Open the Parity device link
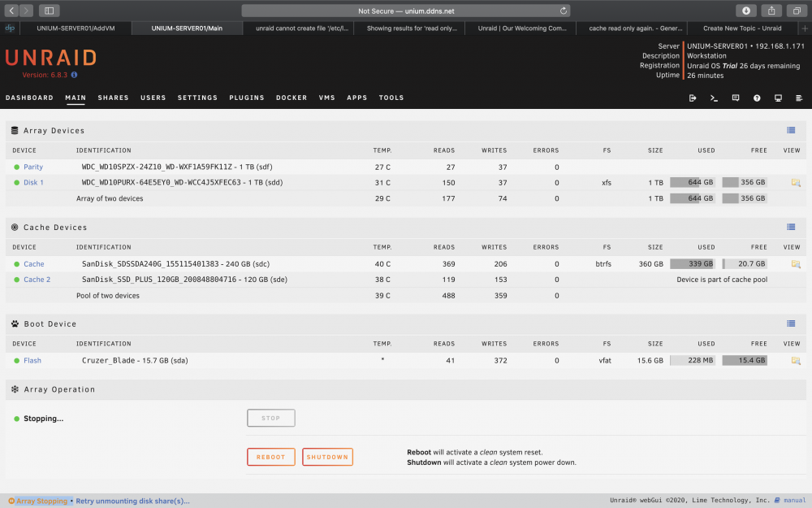Screen dimensions: 812x508 pos(33,167)
